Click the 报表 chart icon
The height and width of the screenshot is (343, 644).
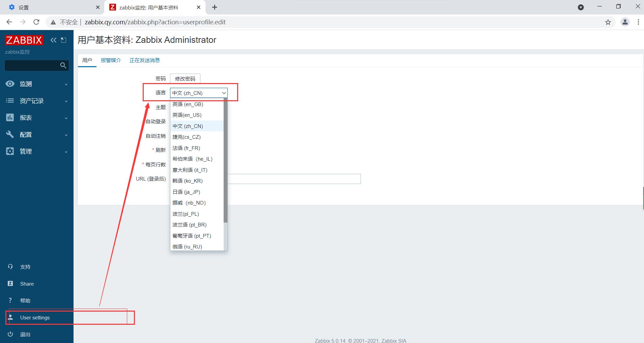pyautogui.click(x=10, y=117)
